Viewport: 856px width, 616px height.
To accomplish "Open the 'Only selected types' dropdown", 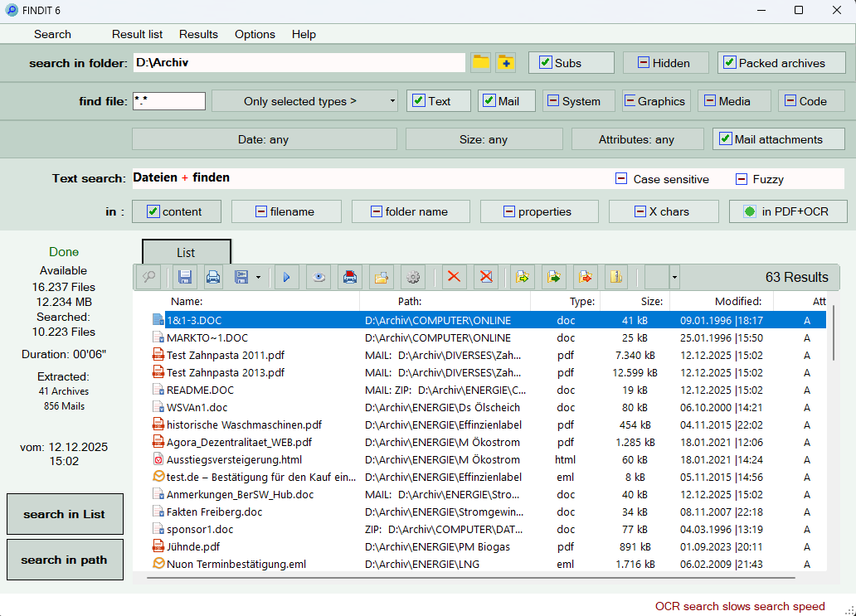I will (x=304, y=101).
